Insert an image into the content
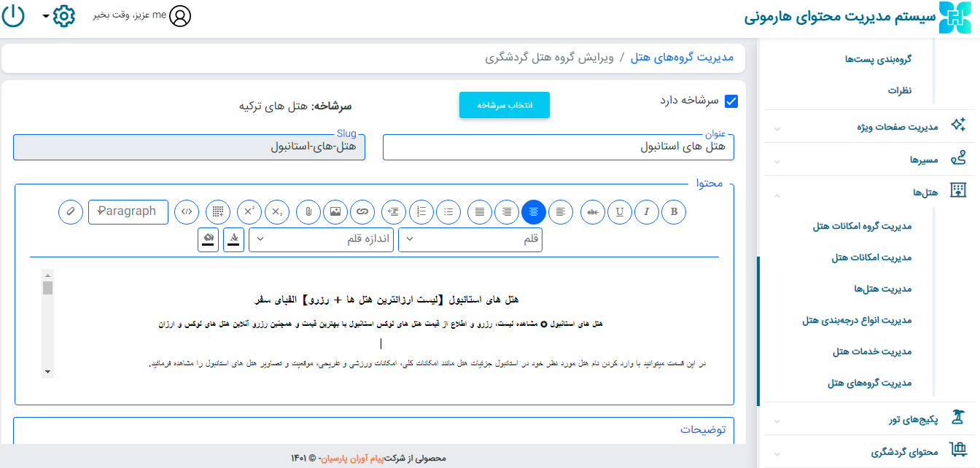 tap(335, 211)
